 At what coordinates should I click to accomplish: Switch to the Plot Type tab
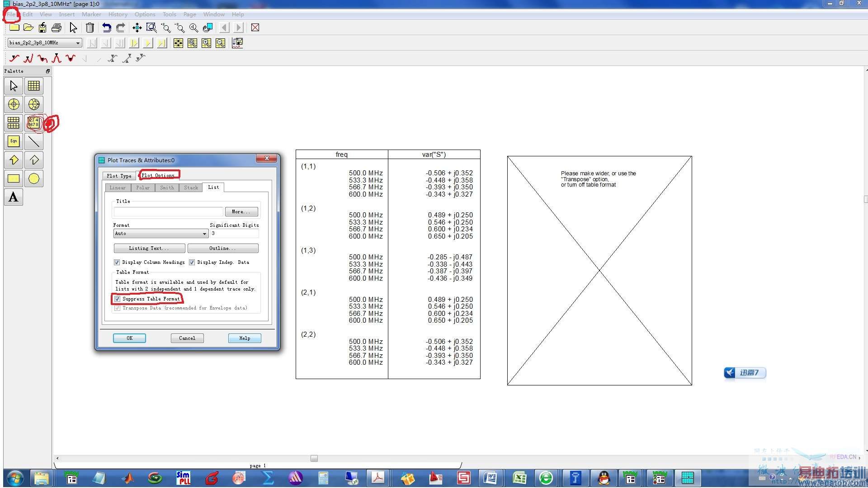119,176
